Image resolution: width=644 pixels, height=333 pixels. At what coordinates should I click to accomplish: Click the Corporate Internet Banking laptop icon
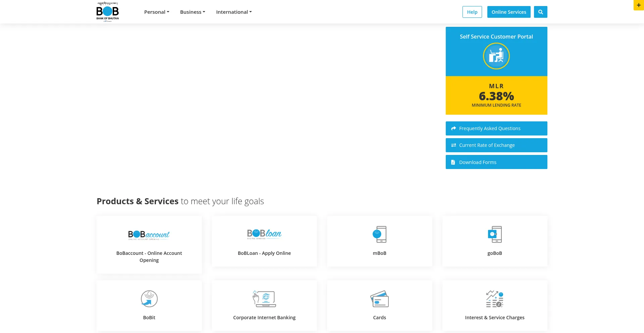click(264, 298)
